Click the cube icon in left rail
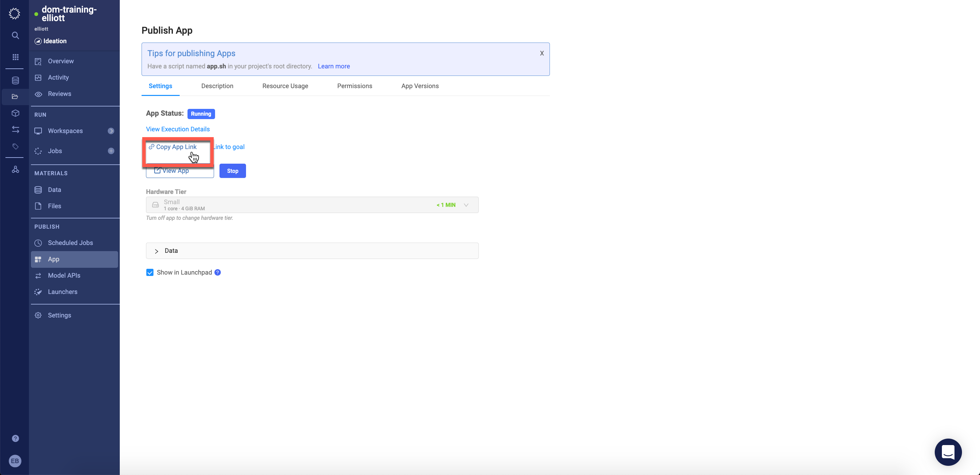 [15, 113]
